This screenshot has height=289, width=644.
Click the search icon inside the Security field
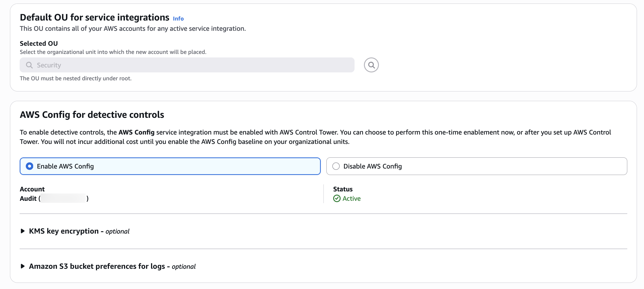click(x=29, y=65)
